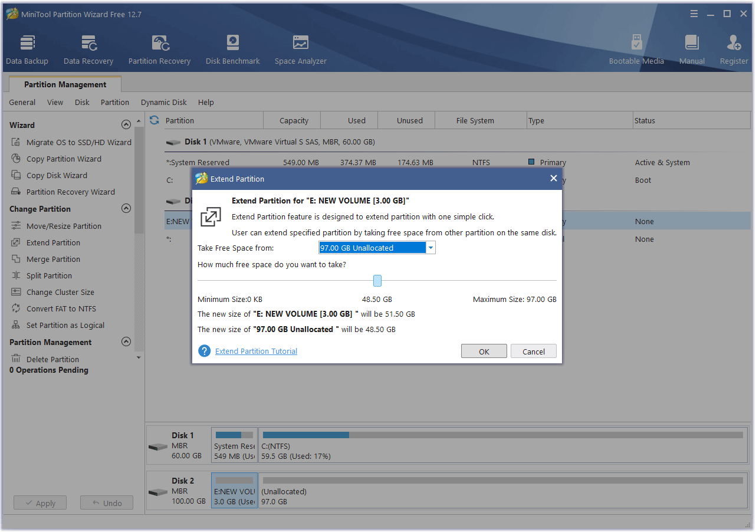The image size is (756, 532).
Task: Click Delete Partition icon
Action: [x=16, y=359]
